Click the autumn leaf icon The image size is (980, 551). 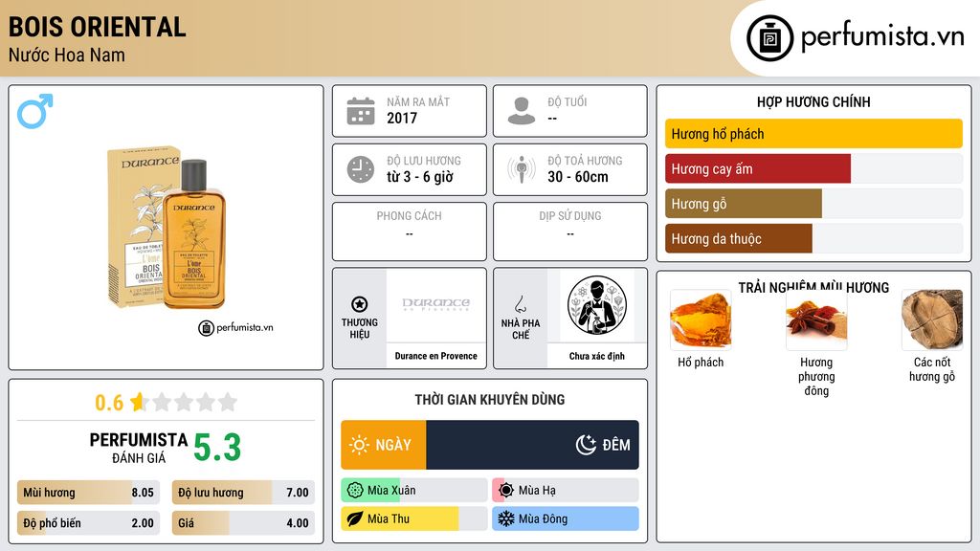[355, 518]
